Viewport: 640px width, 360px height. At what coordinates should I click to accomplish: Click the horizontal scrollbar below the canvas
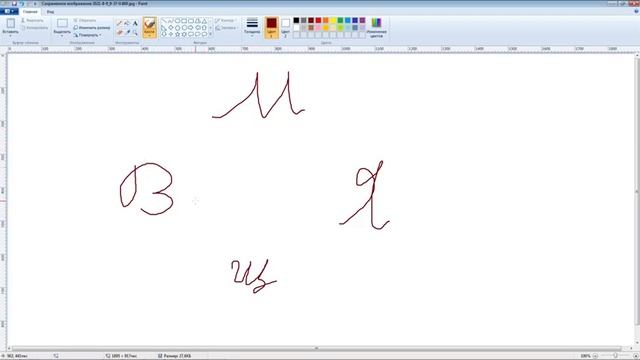316,349
